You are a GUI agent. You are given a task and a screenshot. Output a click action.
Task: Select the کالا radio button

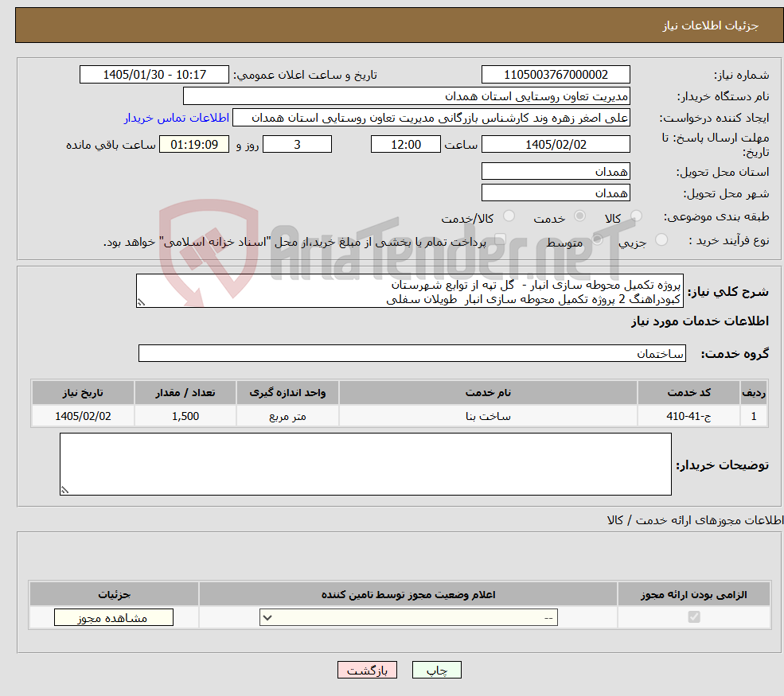pos(636,216)
